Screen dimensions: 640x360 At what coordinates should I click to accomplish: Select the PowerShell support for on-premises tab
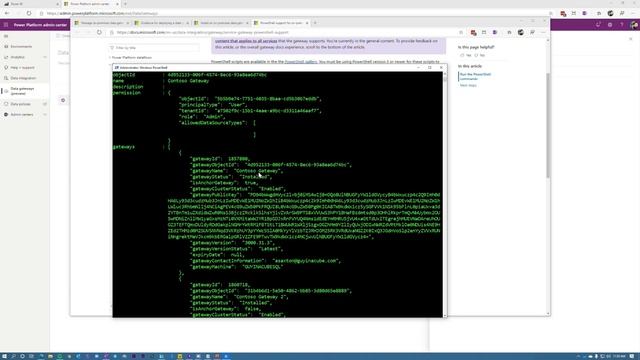tap(280, 23)
